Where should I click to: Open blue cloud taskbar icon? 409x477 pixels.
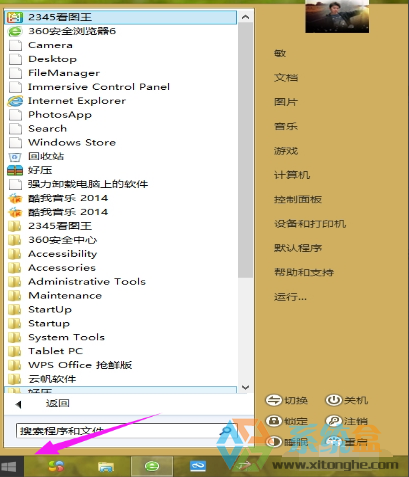[198, 466]
